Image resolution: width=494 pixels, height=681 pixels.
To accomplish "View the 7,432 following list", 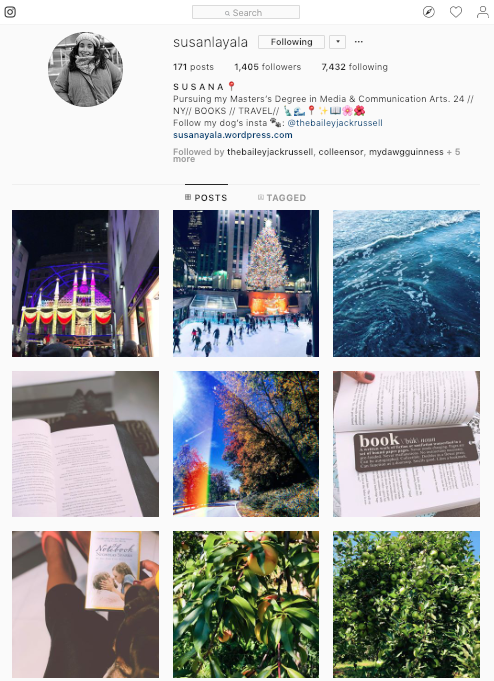I will point(355,67).
